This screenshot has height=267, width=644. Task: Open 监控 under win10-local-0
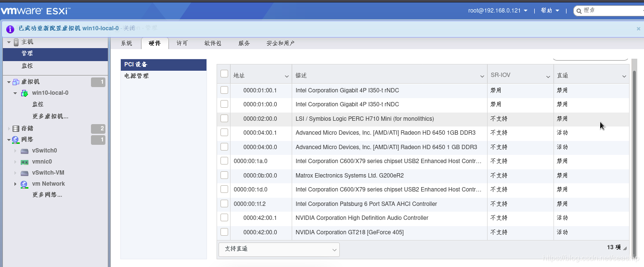point(38,104)
